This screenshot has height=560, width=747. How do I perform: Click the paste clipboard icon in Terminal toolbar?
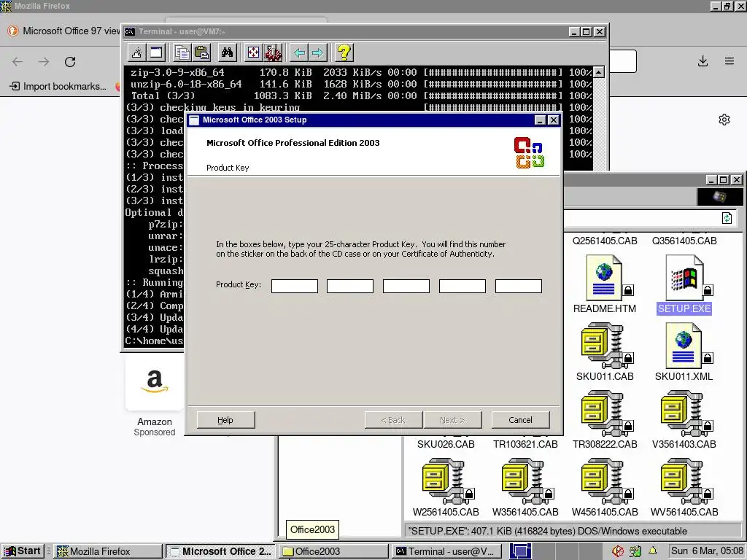tap(201, 52)
